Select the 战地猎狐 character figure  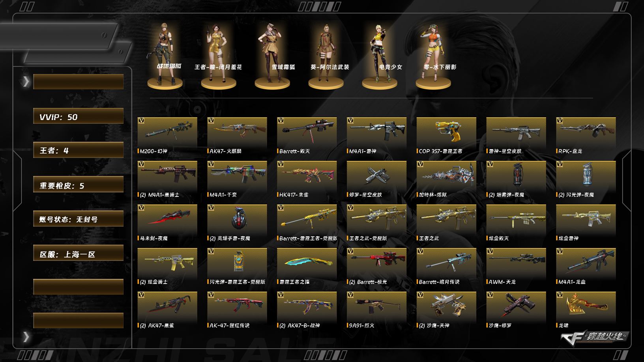(x=165, y=55)
